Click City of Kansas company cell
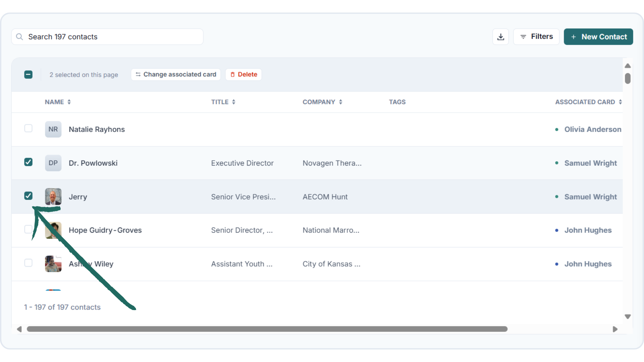644x362 pixels. 331,264
